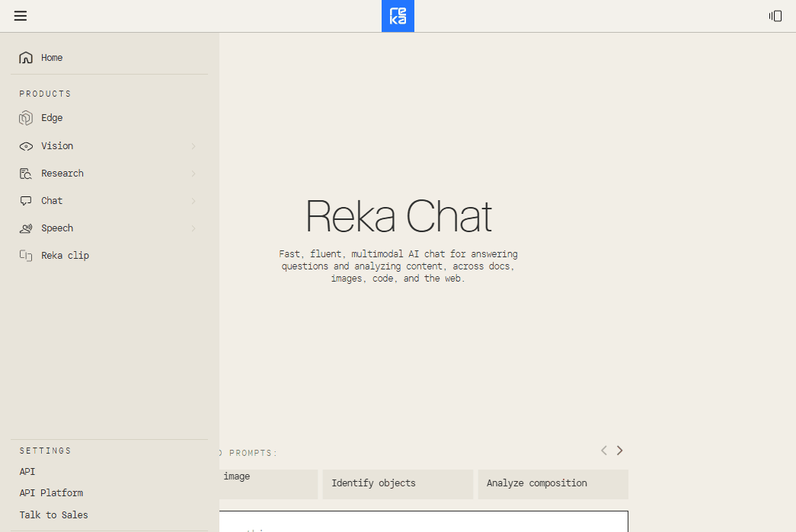
Task: Expand the Speech submenu
Action: click(x=193, y=228)
